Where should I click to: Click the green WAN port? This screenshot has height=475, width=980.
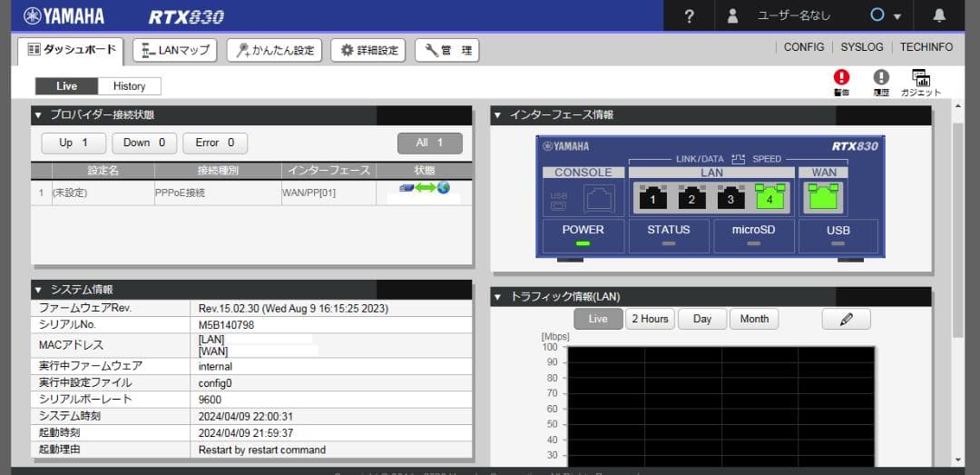click(x=822, y=197)
